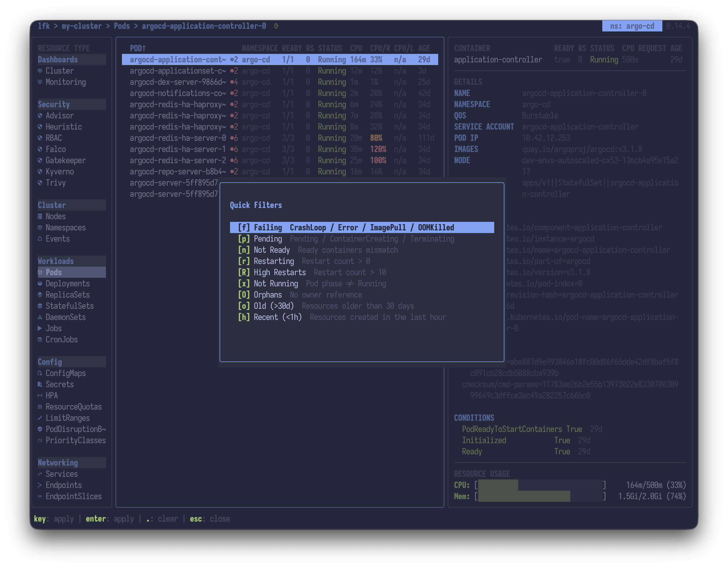
Task: Click the refresh icon in breadcrumb bar
Action: pos(276,26)
